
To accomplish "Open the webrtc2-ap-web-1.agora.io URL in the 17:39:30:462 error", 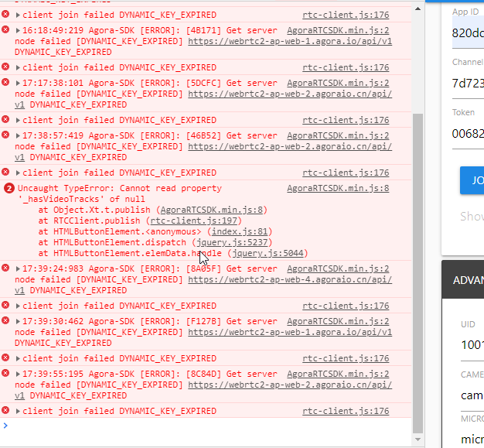I will [290, 332].
